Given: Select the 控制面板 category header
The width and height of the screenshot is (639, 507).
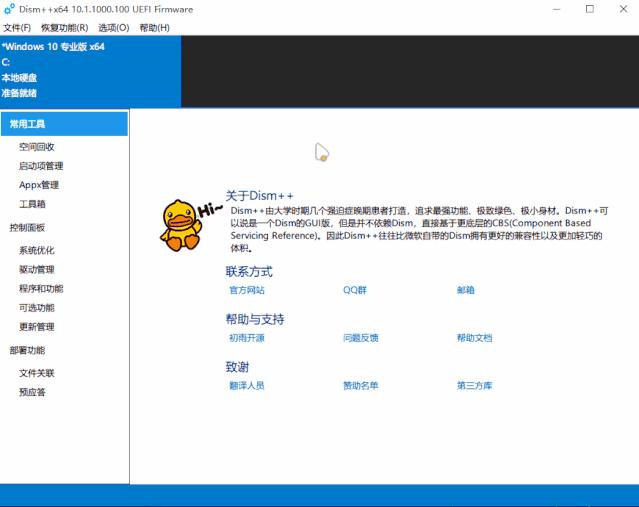Looking at the screenshot, I should 27,227.
